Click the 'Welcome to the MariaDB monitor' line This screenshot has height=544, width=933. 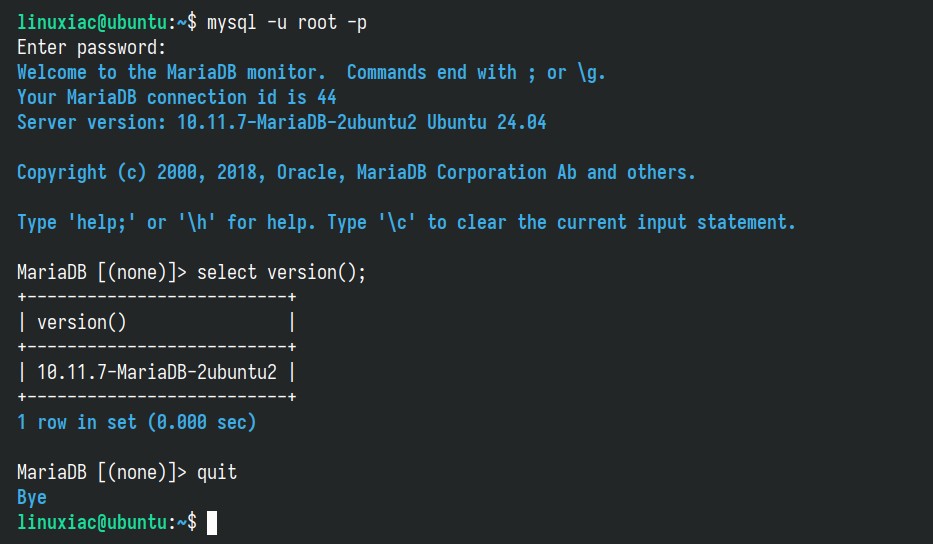pos(171,73)
